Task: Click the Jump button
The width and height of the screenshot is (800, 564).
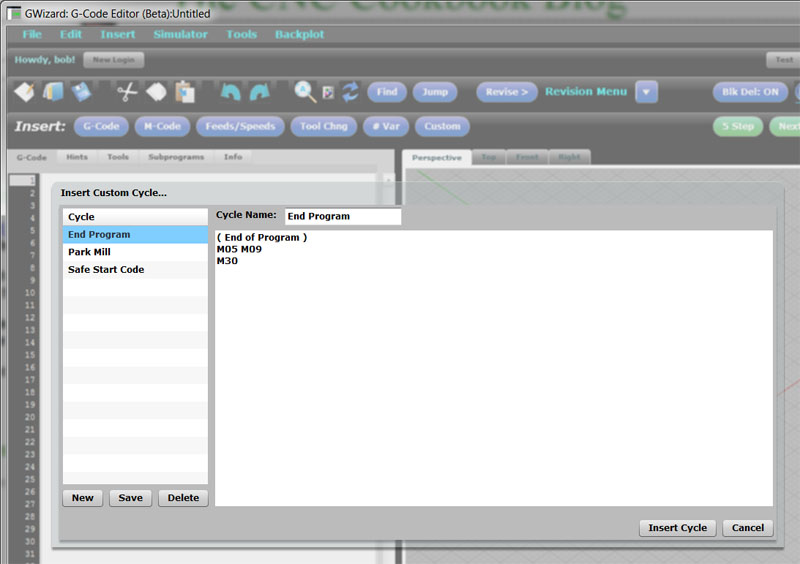Action: tap(435, 92)
